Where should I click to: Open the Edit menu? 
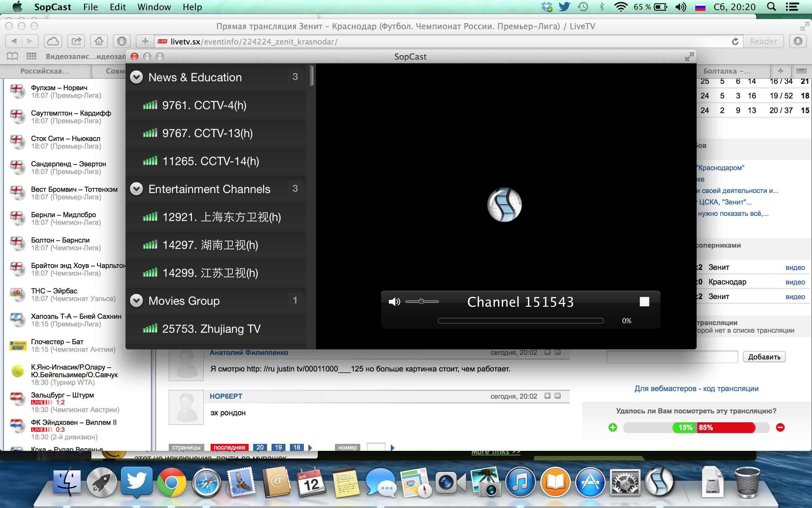coord(118,7)
